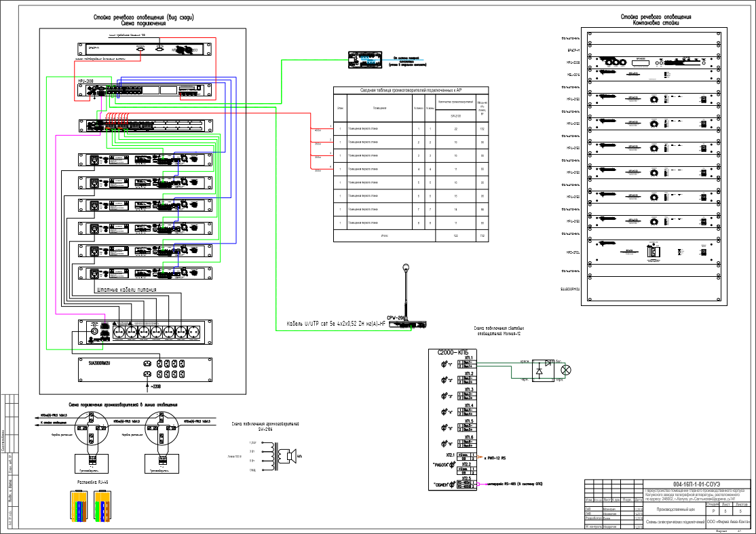756x534 pixels.
Task: Select the fire panel interface module near the table
Action: (x=366, y=60)
